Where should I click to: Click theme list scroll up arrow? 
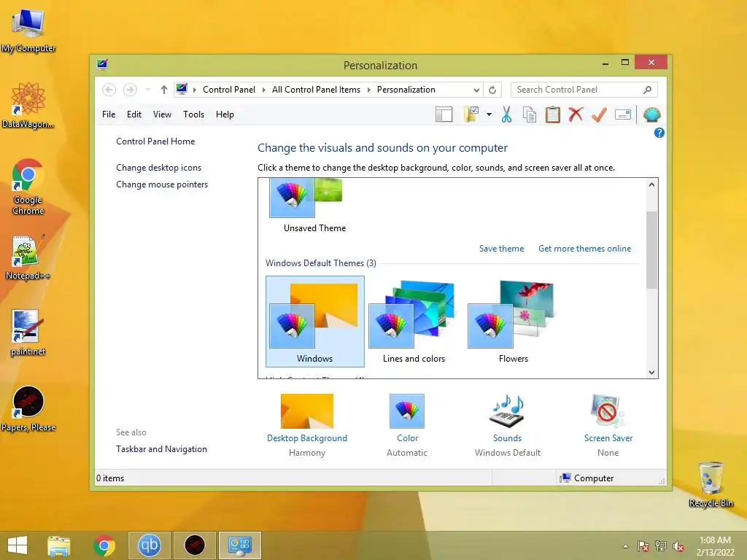[x=651, y=184]
